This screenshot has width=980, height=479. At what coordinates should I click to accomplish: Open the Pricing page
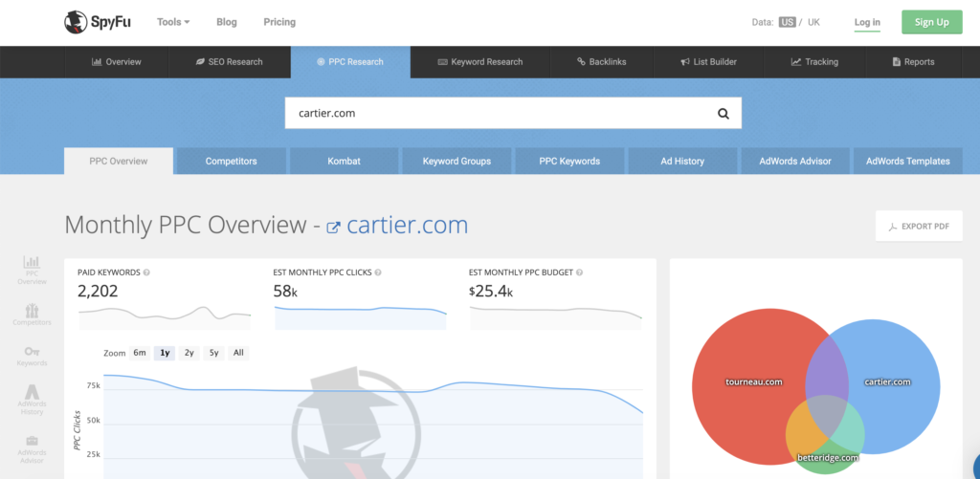pos(279,22)
